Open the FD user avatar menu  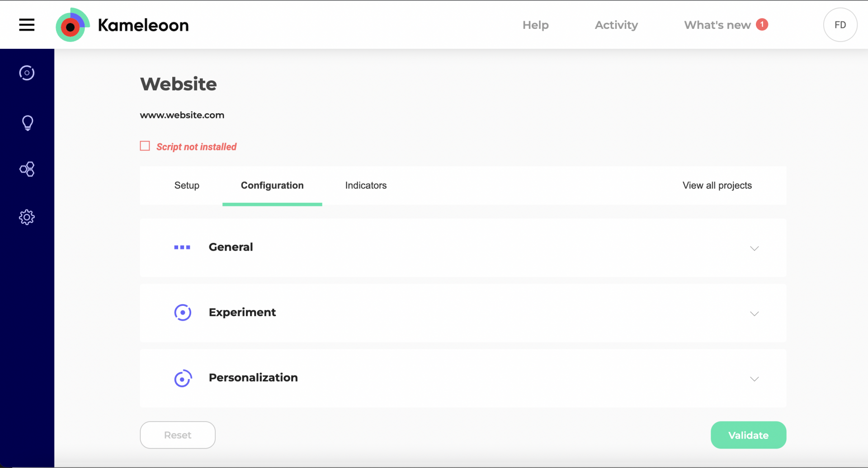pyautogui.click(x=840, y=25)
